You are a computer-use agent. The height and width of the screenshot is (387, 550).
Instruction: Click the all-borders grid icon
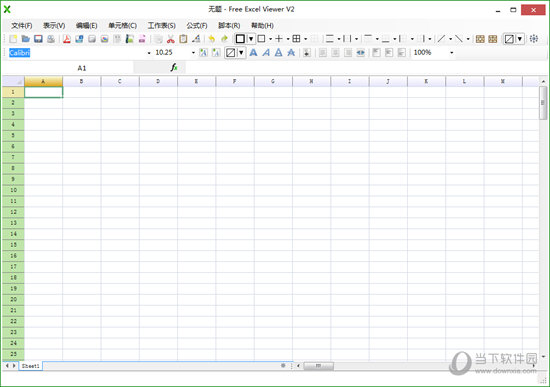296,39
